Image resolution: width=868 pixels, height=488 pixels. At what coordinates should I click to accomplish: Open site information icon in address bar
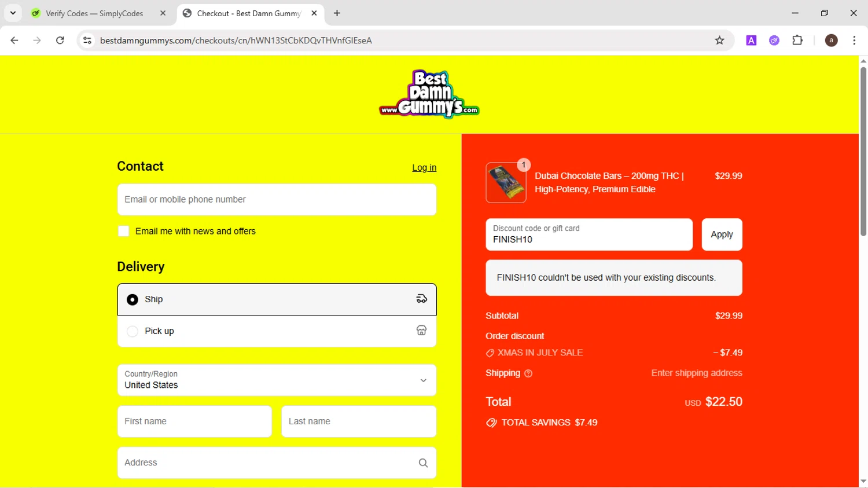pyautogui.click(x=87, y=41)
